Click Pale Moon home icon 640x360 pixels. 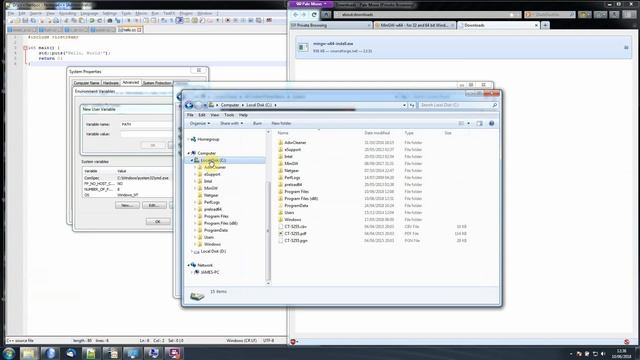click(x=326, y=14)
